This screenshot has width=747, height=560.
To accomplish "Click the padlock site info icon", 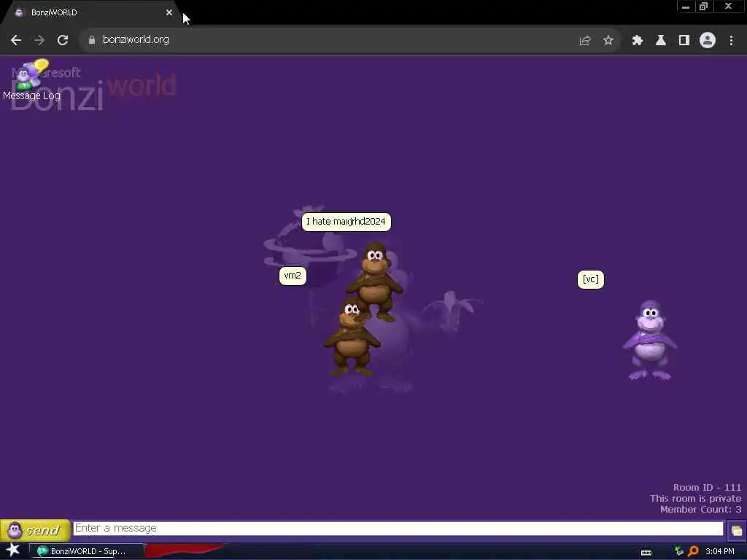I will (x=92, y=41).
